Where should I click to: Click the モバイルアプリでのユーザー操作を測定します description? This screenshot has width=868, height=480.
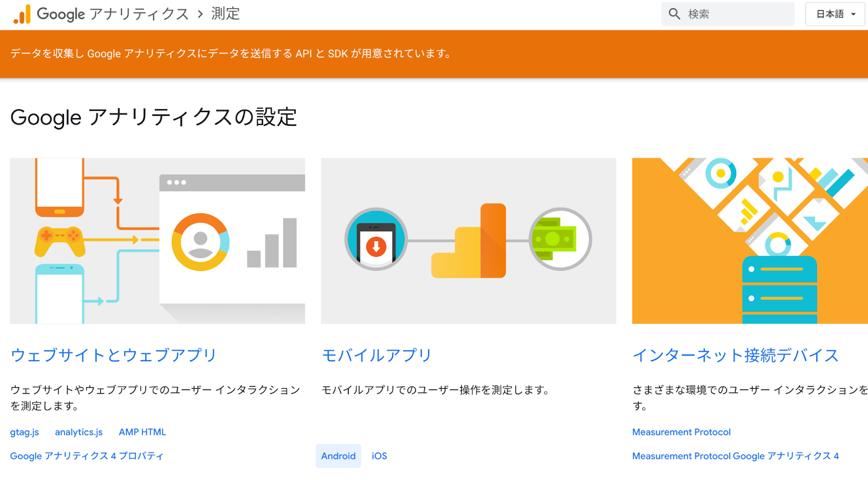436,390
